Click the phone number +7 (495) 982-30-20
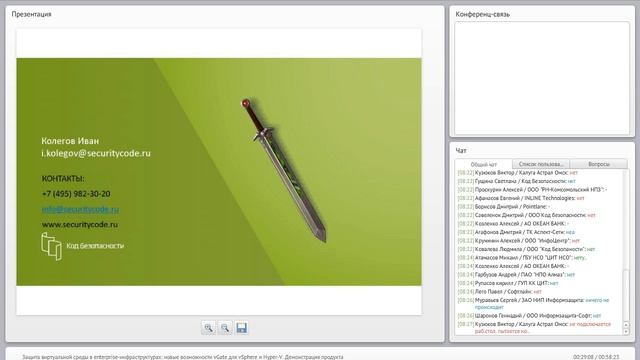The width and height of the screenshot is (640, 360). (x=76, y=194)
